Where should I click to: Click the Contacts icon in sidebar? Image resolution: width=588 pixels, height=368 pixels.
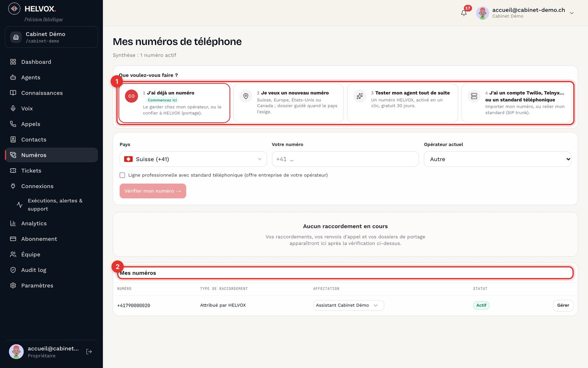pyautogui.click(x=13, y=139)
